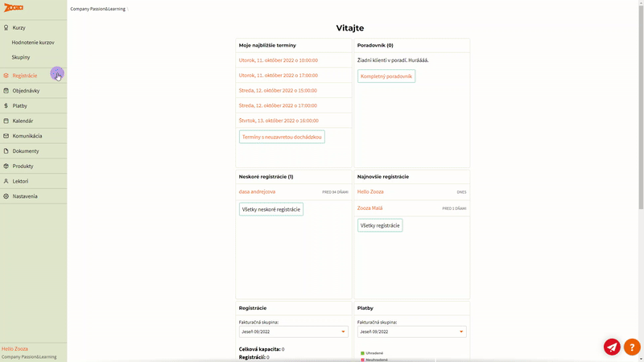644x362 pixels.
Task: Click 'Vitajte' page title
Action: click(x=350, y=28)
